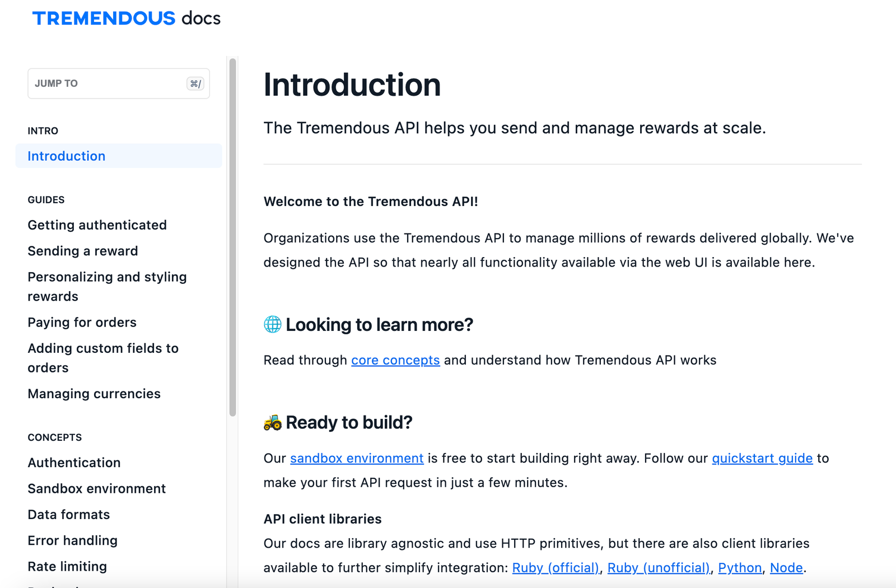Open the Data formats concept page
The image size is (896, 588).
69,515
